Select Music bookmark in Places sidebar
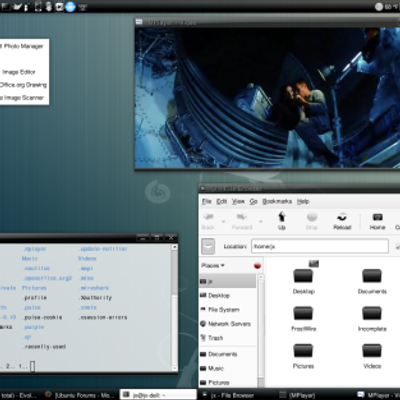Image resolution: width=400 pixels, height=400 pixels. [212, 368]
